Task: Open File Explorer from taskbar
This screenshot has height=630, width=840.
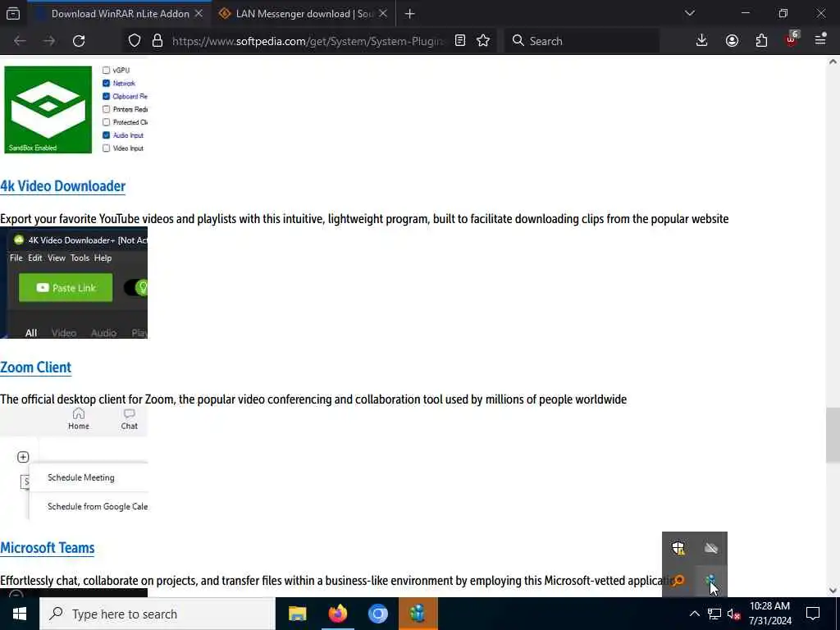Action: pyautogui.click(x=297, y=614)
